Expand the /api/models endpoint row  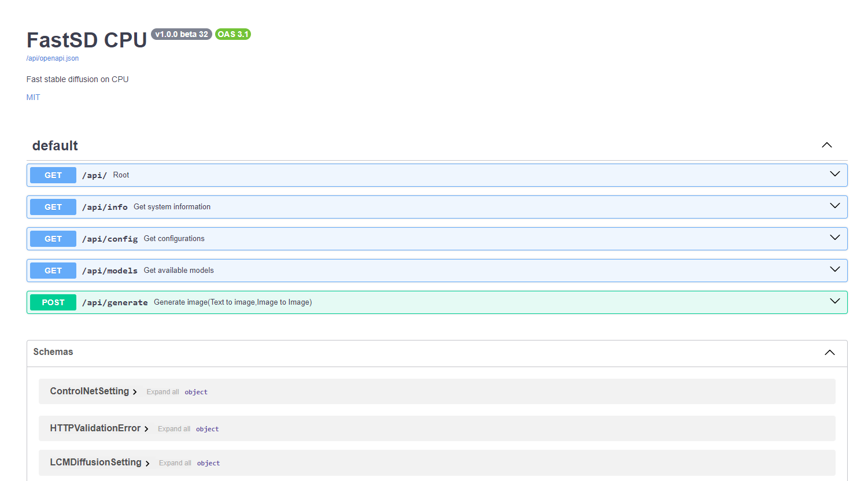(x=834, y=269)
